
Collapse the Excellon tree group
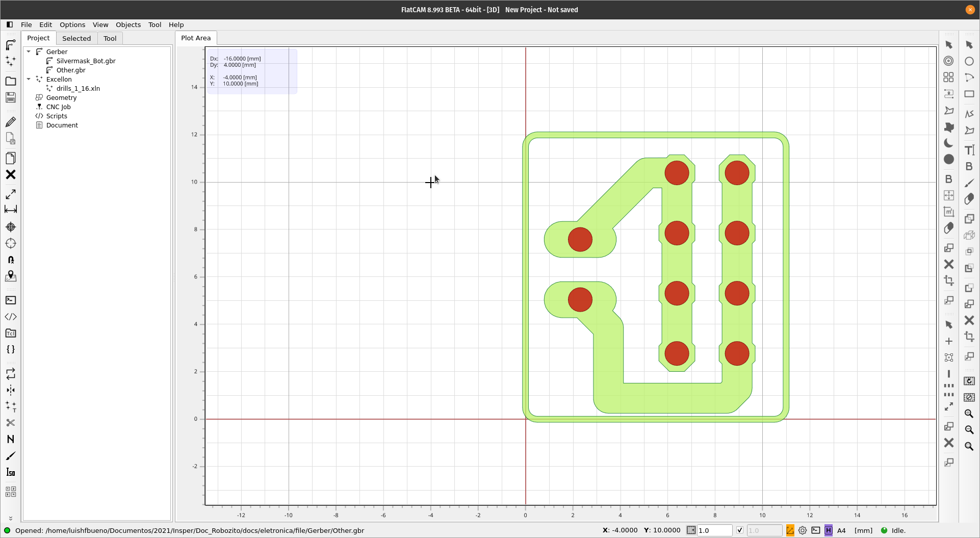29,79
